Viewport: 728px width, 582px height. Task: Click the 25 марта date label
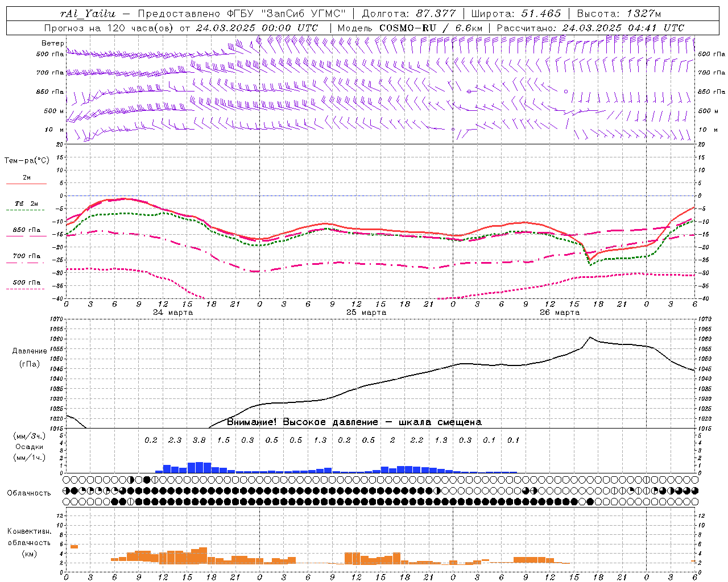click(366, 313)
